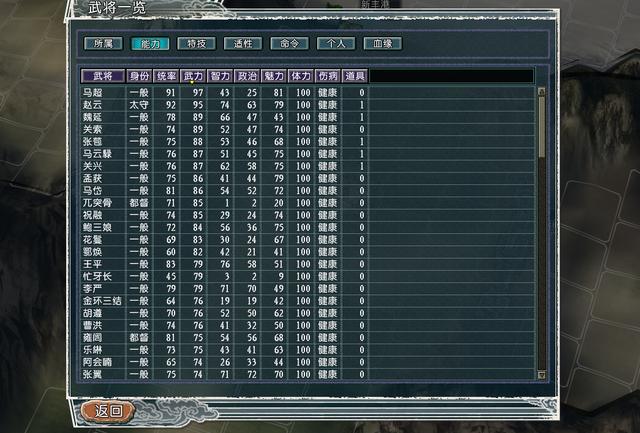This screenshot has height=433, width=640.
Task: Click 武力 value 97 for 马超
Action: point(198,93)
